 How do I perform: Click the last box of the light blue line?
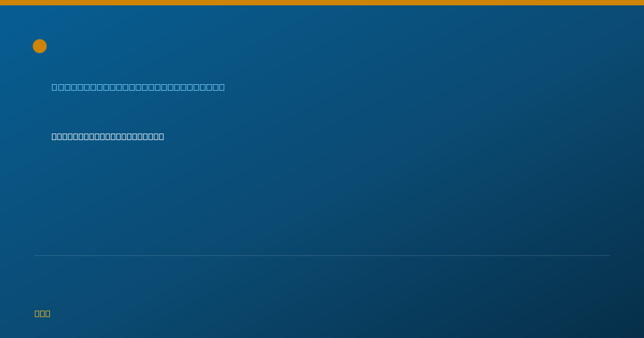(x=222, y=87)
